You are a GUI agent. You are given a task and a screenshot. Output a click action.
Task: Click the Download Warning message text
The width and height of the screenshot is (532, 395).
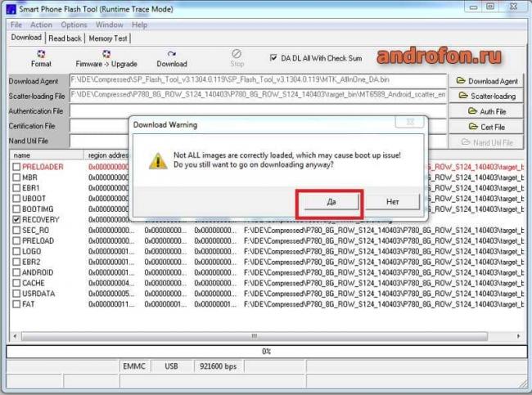point(287,159)
